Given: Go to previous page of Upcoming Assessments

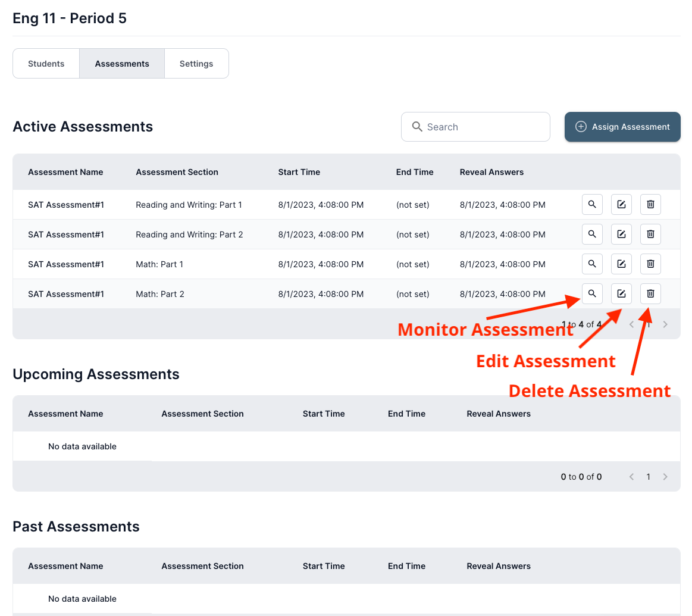Looking at the screenshot, I should (x=632, y=477).
